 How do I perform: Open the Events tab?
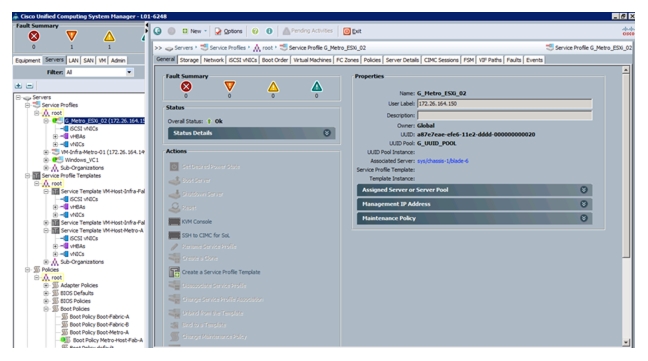[x=534, y=60]
